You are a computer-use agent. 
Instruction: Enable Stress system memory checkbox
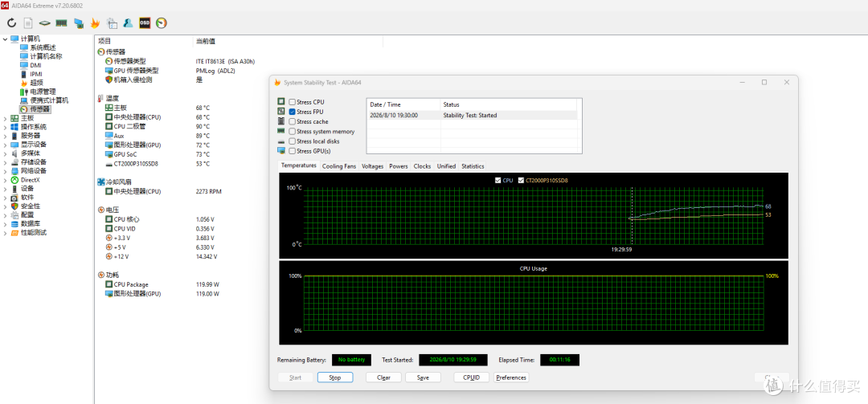coord(293,132)
